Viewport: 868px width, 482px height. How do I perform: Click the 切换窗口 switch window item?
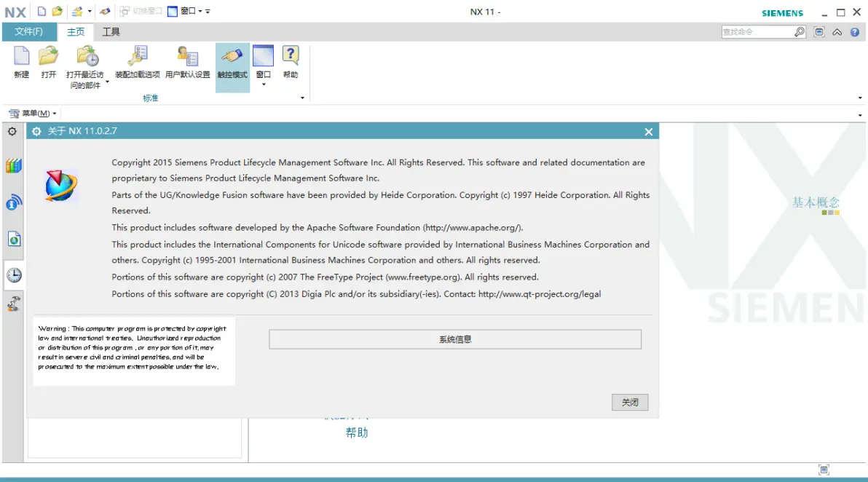141,11
